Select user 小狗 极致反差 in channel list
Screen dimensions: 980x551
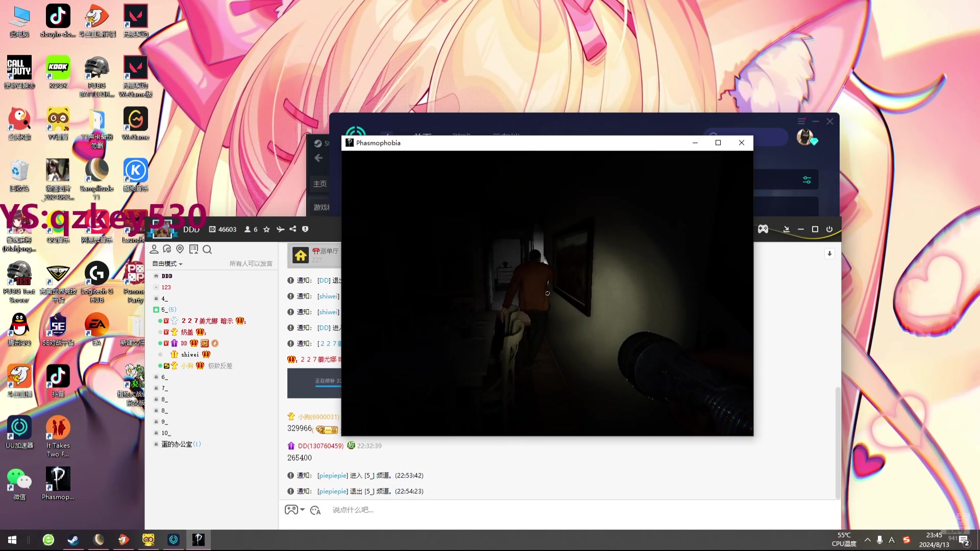(207, 366)
